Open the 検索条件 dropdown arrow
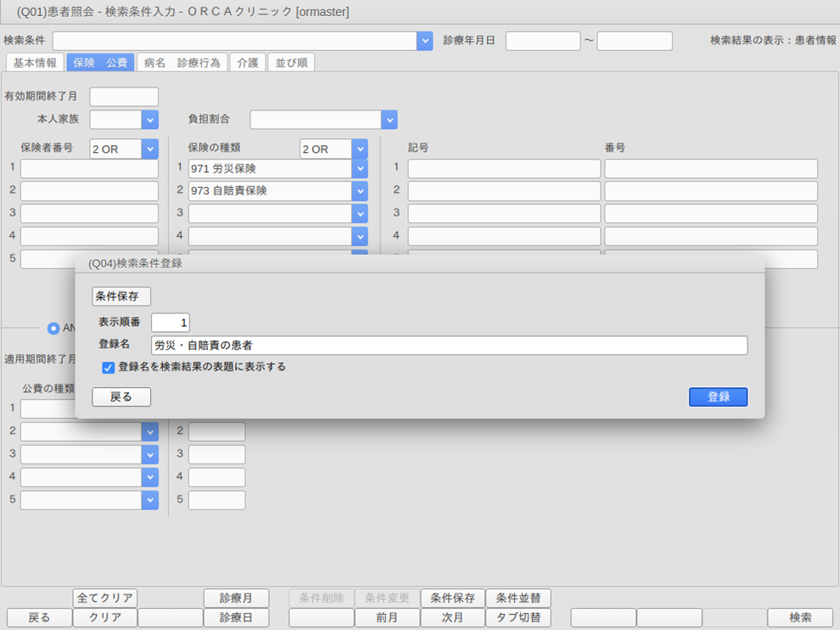Image resolution: width=840 pixels, height=630 pixels. click(424, 41)
